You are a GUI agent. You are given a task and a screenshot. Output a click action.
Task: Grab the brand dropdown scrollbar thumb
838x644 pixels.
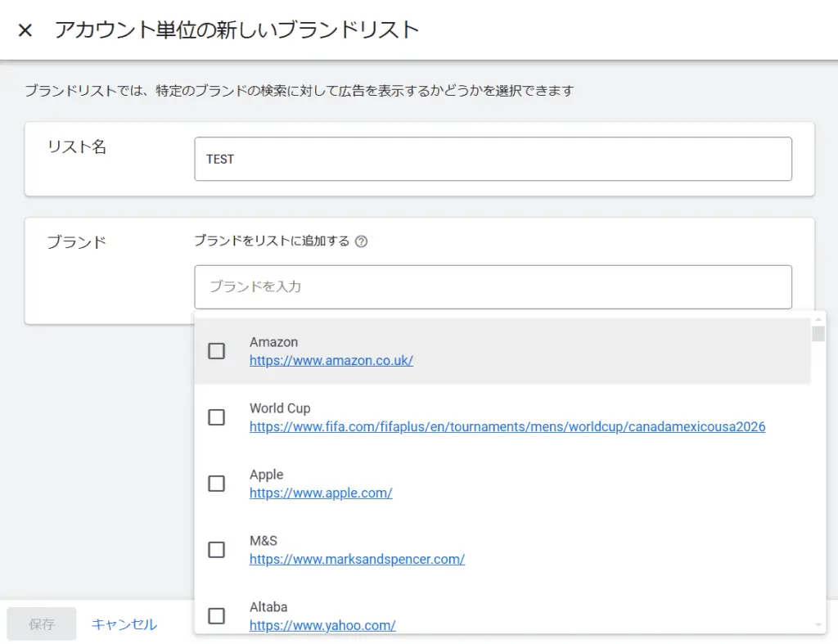click(x=818, y=334)
